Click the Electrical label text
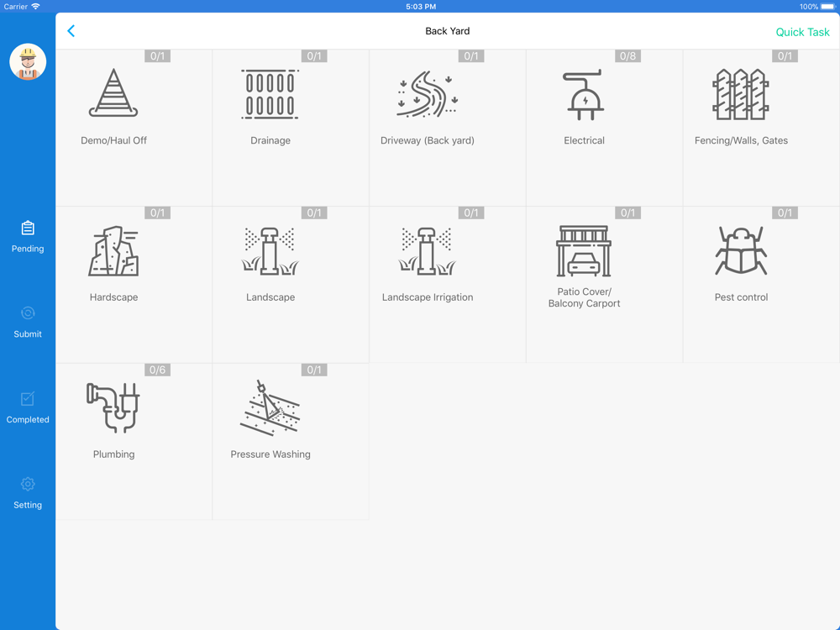The height and width of the screenshot is (630, 840). point(584,140)
